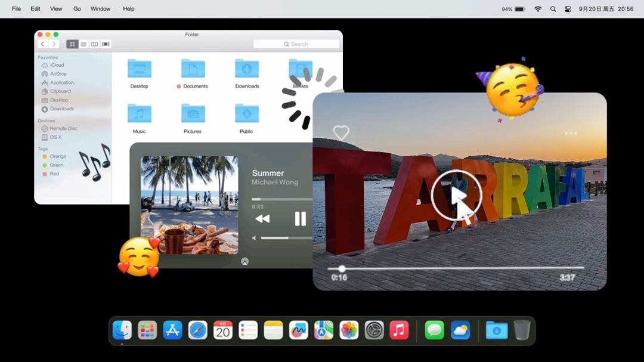The width and height of the screenshot is (644, 362).
Task: Open Clipboard from the Favorites sidebar
Action: pos(56,91)
